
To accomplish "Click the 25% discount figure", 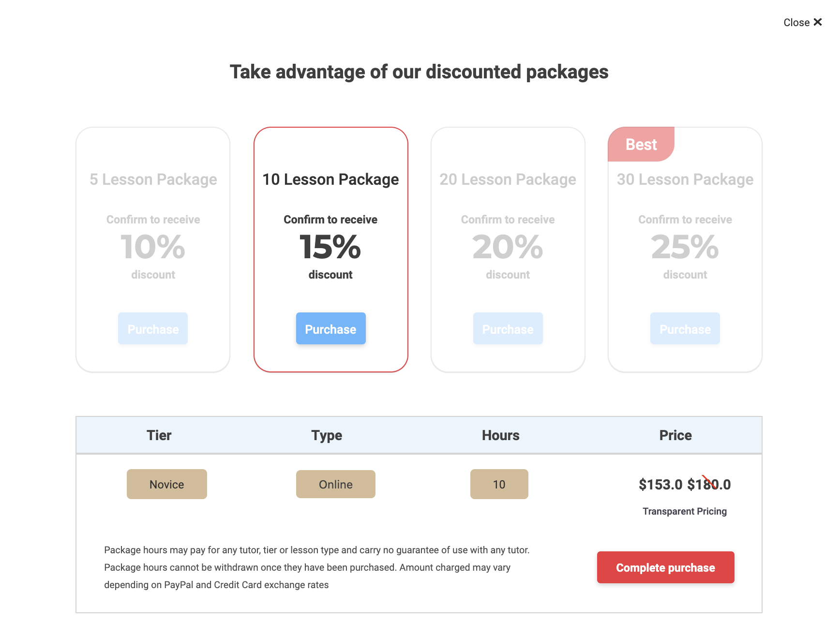I will [685, 247].
